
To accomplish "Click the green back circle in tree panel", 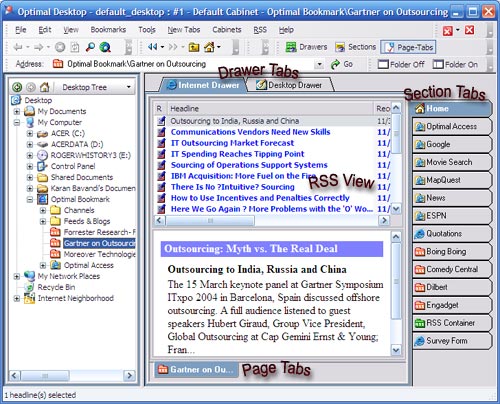I will [17, 87].
